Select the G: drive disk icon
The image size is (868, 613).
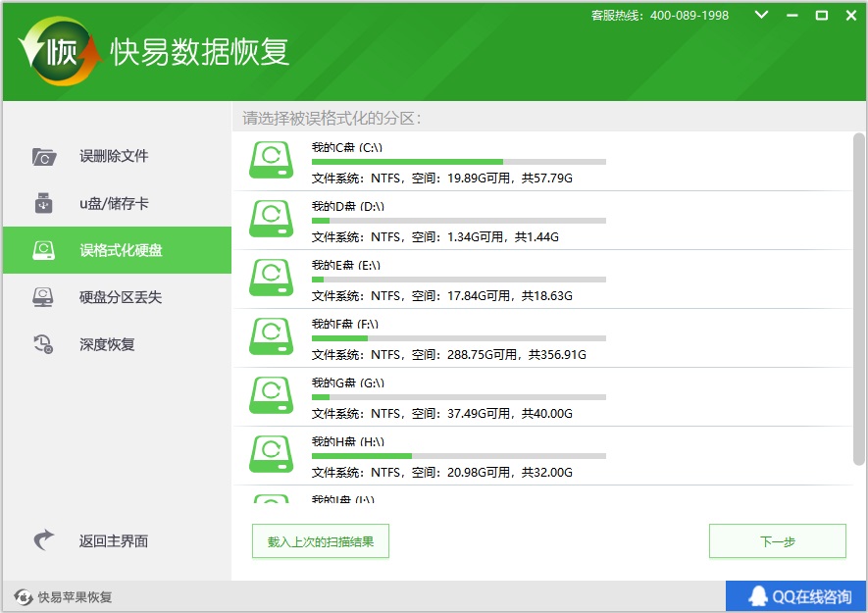272,395
